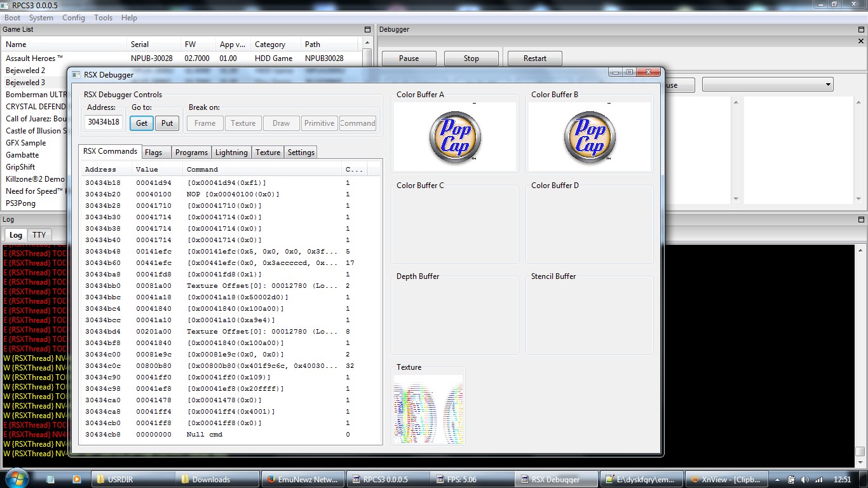Image resolution: width=868 pixels, height=488 pixels.
Task: Switch to the Lightning tab
Action: (231, 152)
